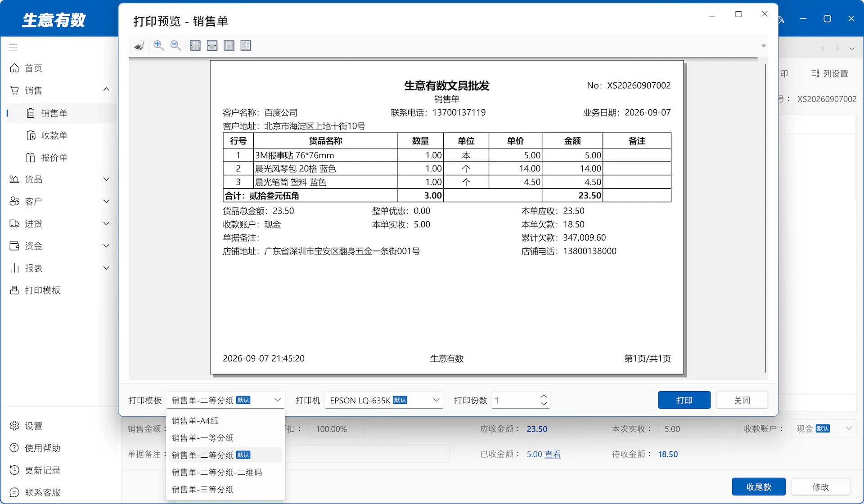Select 销售单-三等分纸 template option

[225, 489]
